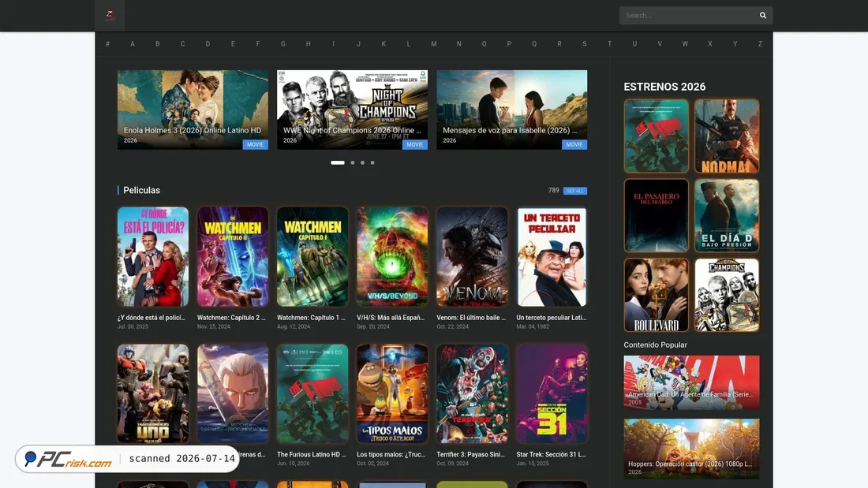The width and height of the screenshot is (868, 488).
Task: Open Enola Holmes 3 (2026) featured banner
Action: coord(193,110)
